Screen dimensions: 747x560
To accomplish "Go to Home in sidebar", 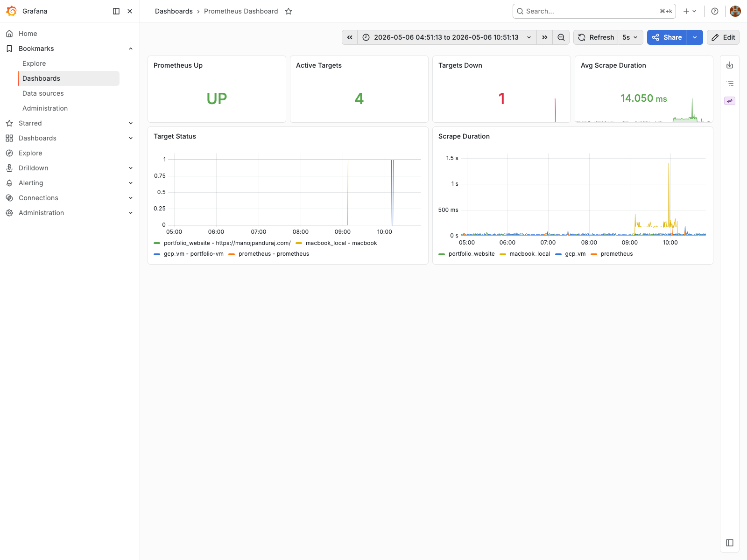I will point(28,34).
